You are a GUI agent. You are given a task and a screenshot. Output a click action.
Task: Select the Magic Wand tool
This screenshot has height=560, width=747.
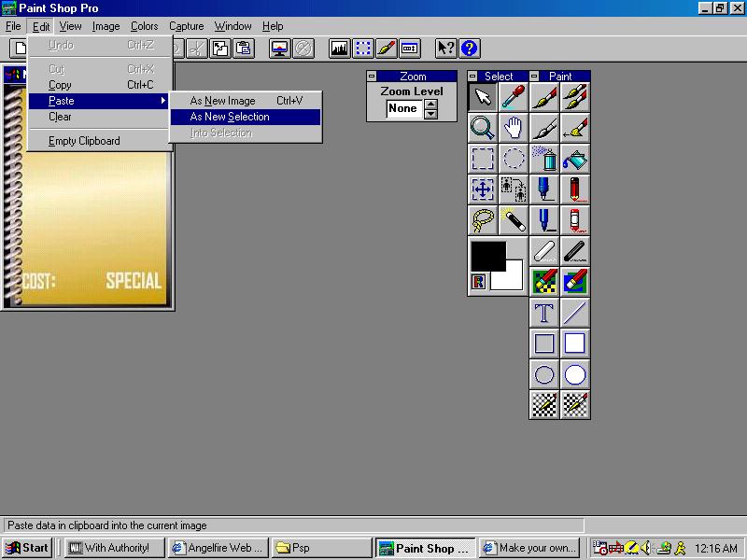pyautogui.click(x=513, y=220)
